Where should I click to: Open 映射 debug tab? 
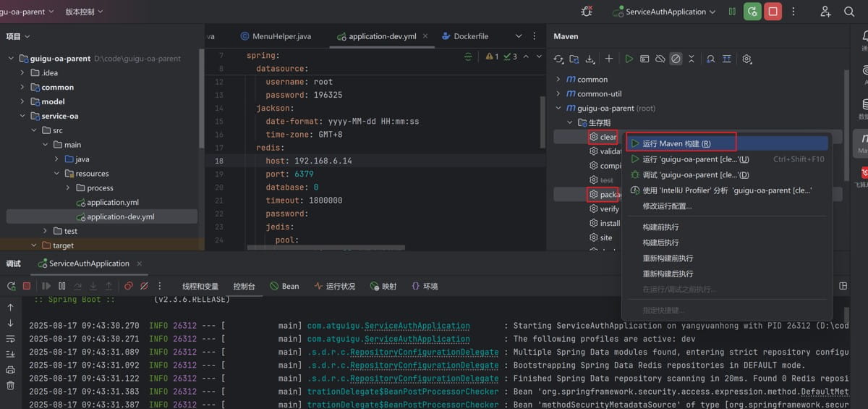point(383,286)
